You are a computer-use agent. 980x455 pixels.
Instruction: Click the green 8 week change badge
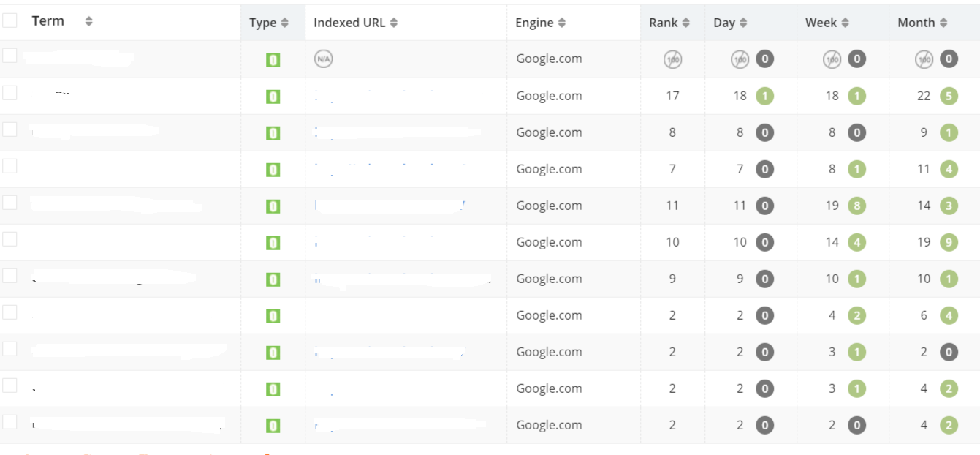click(856, 206)
